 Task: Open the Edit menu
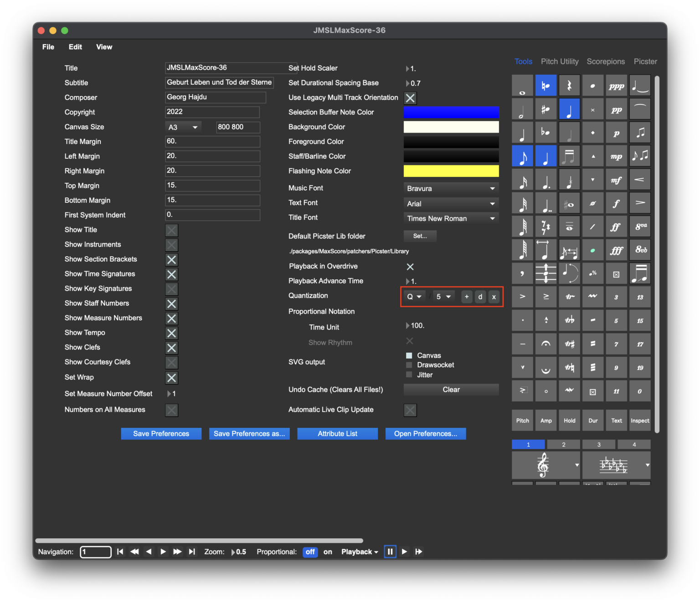coord(75,46)
